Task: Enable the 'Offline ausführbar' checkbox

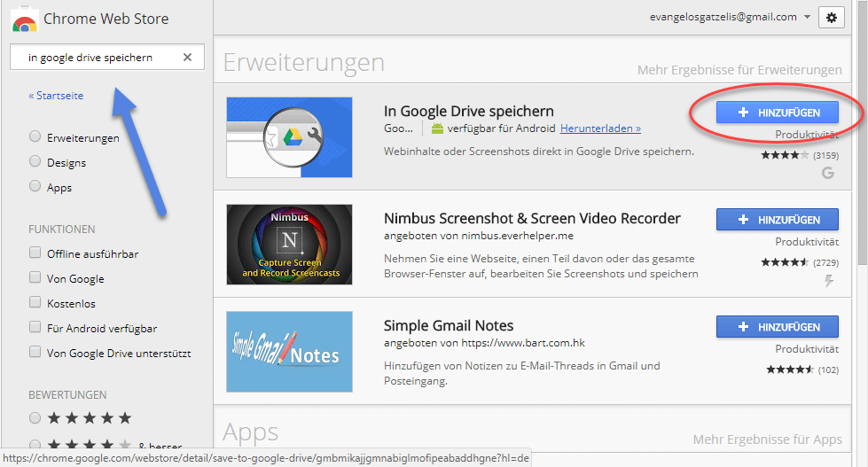Action: 35,253
